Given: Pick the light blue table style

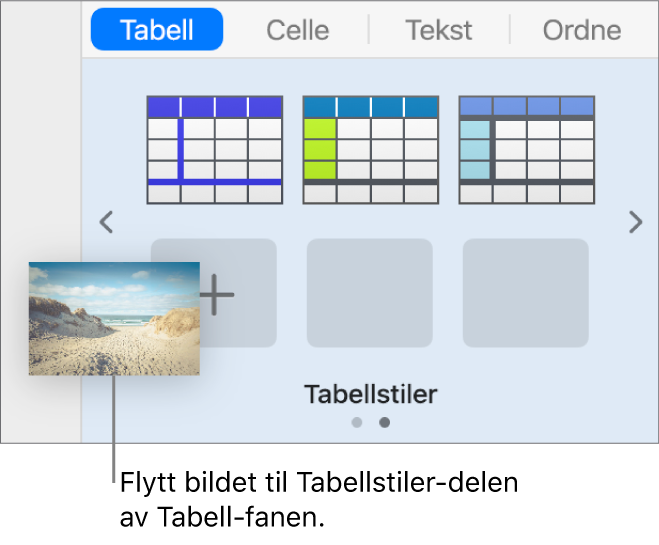Looking at the screenshot, I should pos(526,150).
